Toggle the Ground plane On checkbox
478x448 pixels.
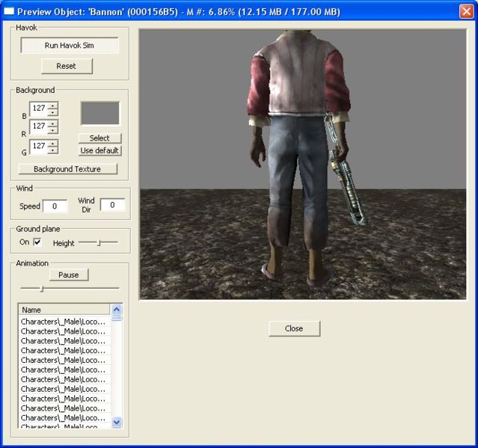37,242
